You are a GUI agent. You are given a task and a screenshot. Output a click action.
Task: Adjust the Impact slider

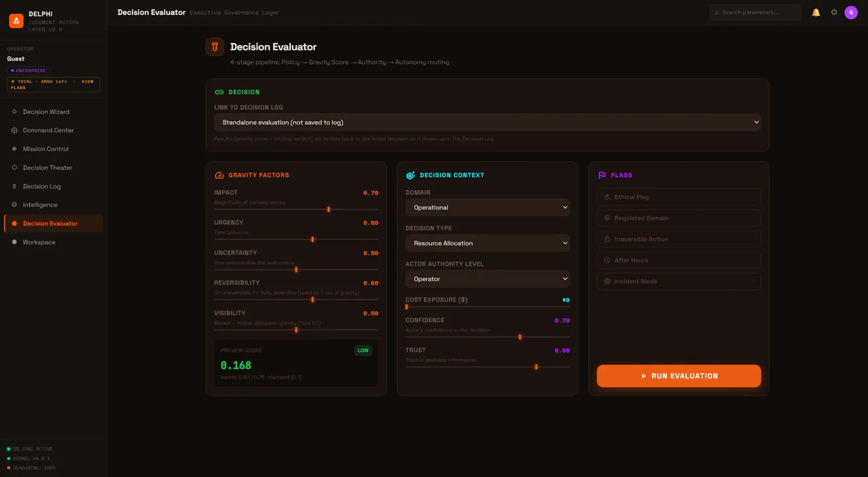tap(296, 209)
